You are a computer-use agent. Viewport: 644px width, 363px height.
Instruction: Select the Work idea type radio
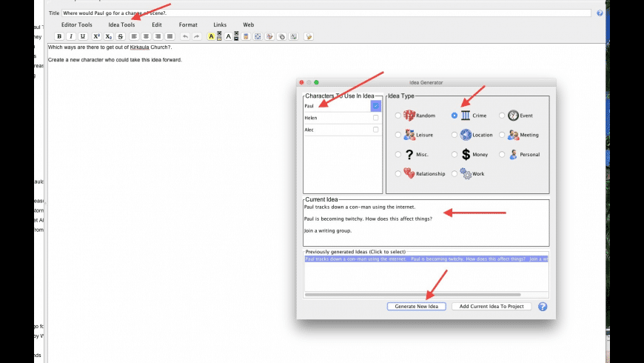[x=455, y=173]
